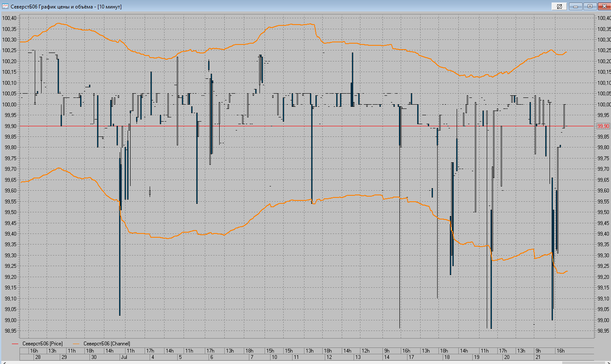Click date label '13' on the time axis
Image resolution: width=611 pixels, height=364 pixels.
(358, 357)
